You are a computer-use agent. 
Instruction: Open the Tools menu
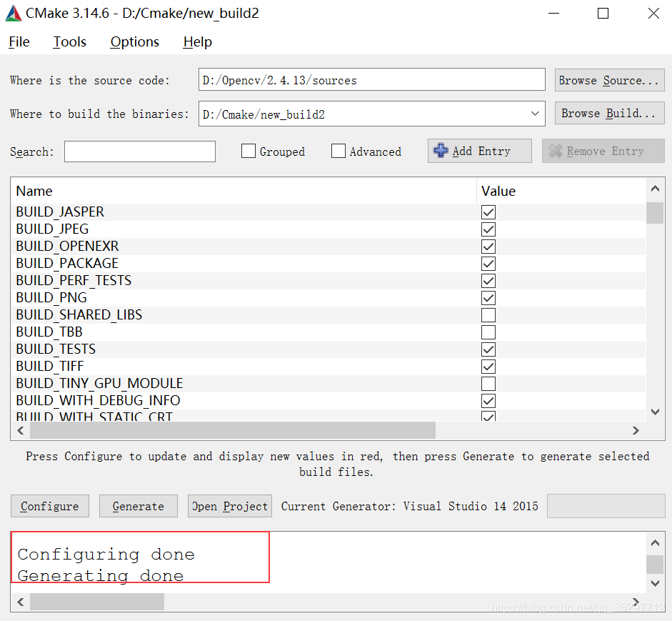69,41
